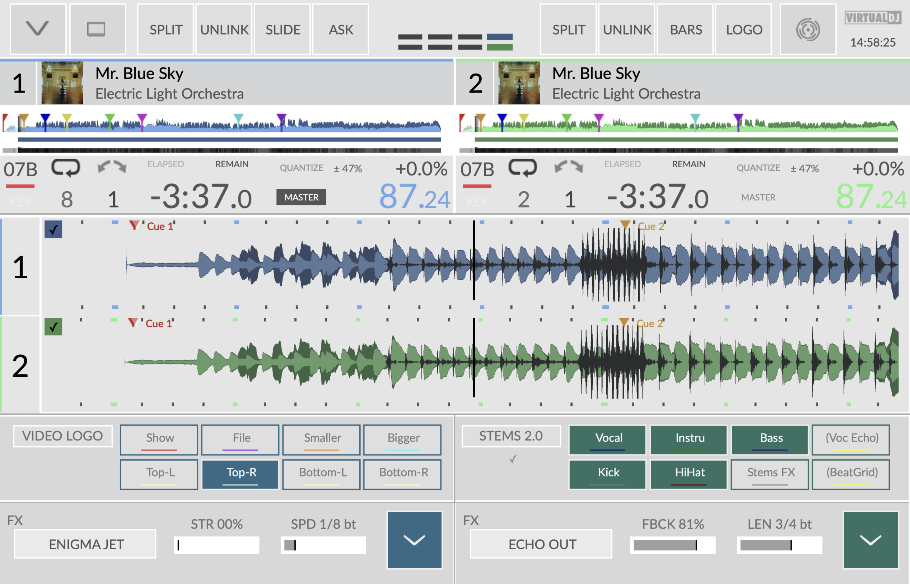Select the Bottom-L logo position pad
Screen dimensions: 910x588
[x=321, y=475]
